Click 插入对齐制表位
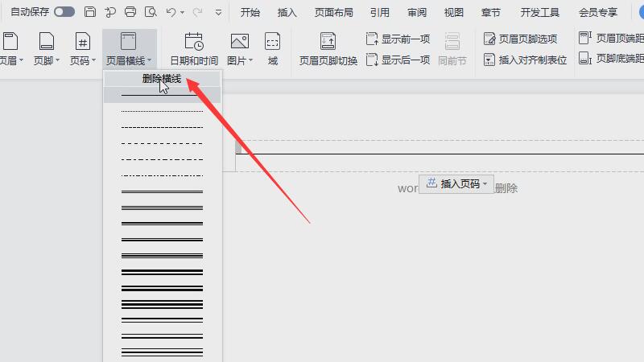This screenshot has width=644, height=362. [x=525, y=60]
